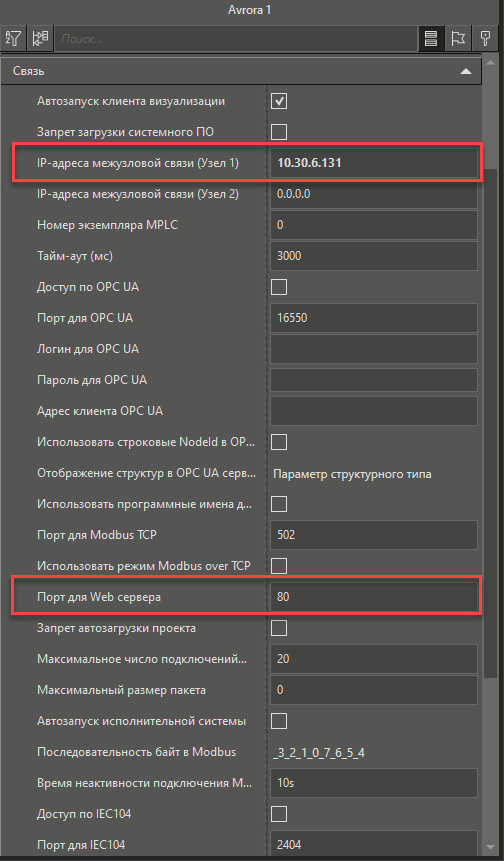Image resolution: width=504 pixels, height=861 pixels.
Task: Edit IP address for Узел 2
Action: 374,194
